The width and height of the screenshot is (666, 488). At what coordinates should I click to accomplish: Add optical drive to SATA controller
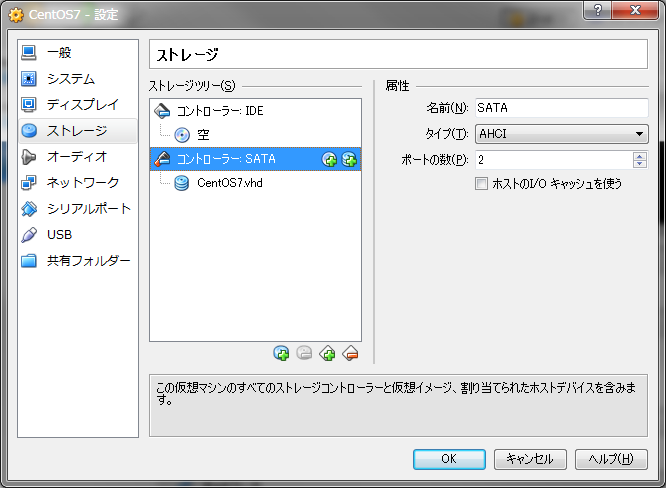point(329,160)
